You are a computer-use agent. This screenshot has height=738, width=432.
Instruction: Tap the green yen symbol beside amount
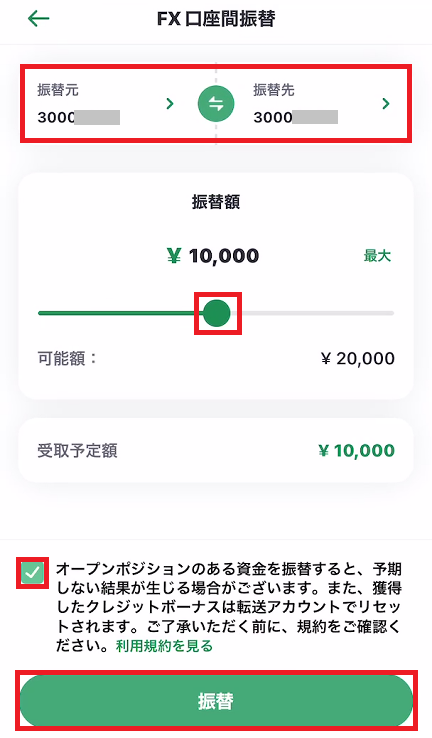point(174,256)
